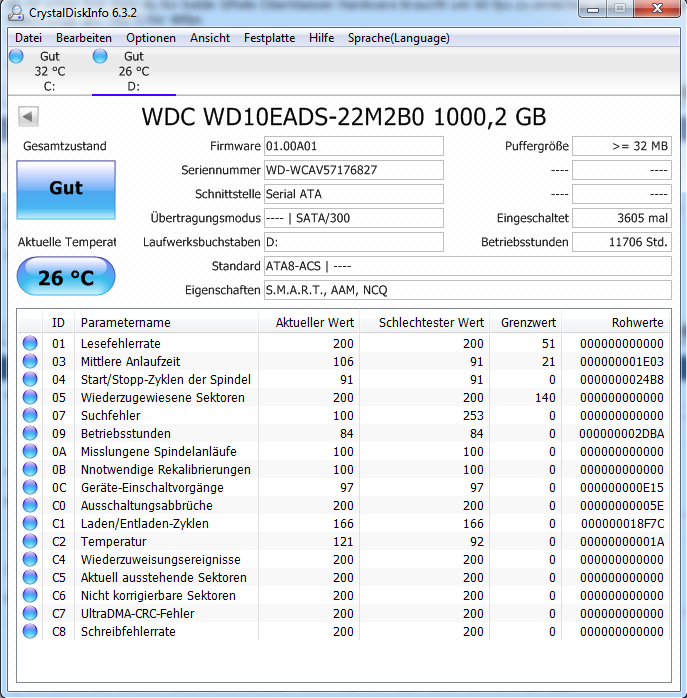Image resolution: width=687 pixels, height=698 pixels.
Task: Click the Parametername column header
Action: [x=167, y=322]
